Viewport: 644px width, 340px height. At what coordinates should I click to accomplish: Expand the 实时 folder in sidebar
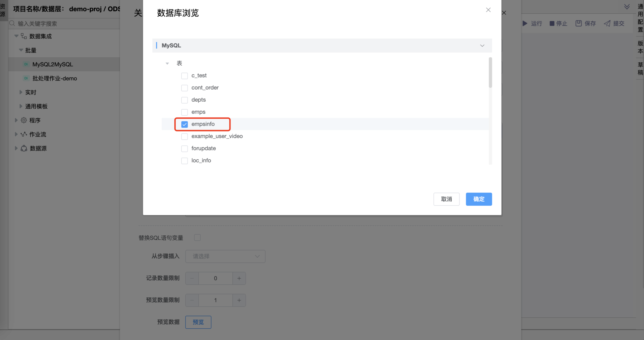coord(21,92)
